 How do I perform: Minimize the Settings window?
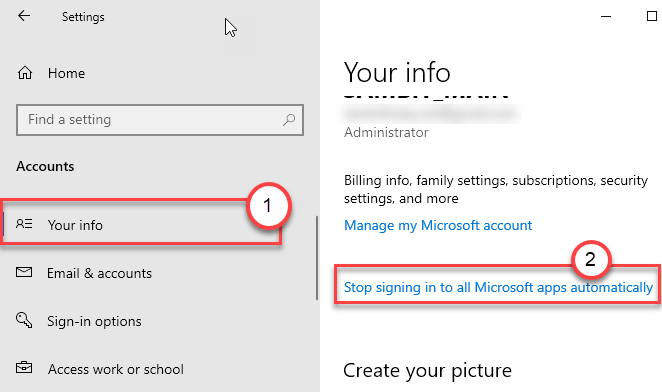coord(606,16)
